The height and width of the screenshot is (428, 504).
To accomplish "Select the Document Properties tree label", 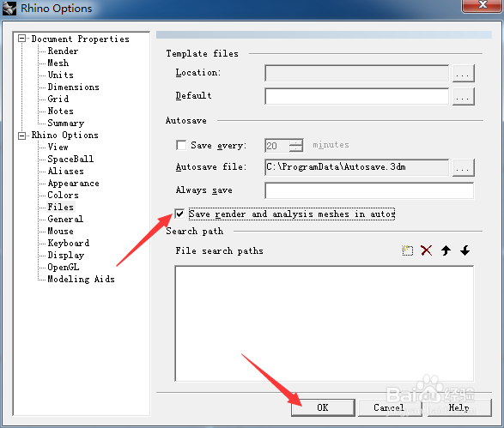I will 81,39.
